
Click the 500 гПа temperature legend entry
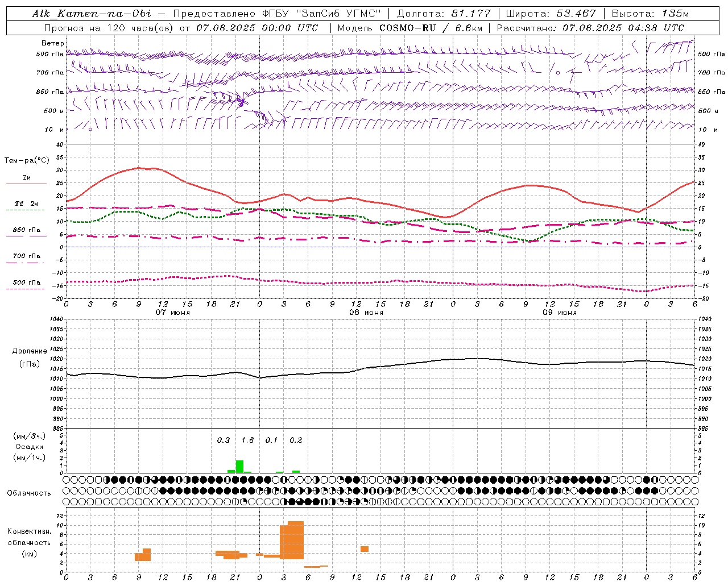(26, 282)
